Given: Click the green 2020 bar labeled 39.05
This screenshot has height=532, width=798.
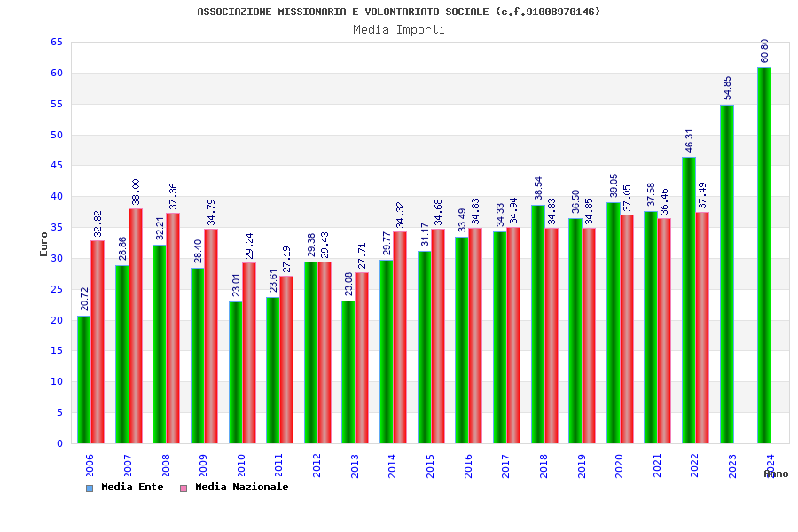Looking at the screenshot, I should click(x=614, y=323).
